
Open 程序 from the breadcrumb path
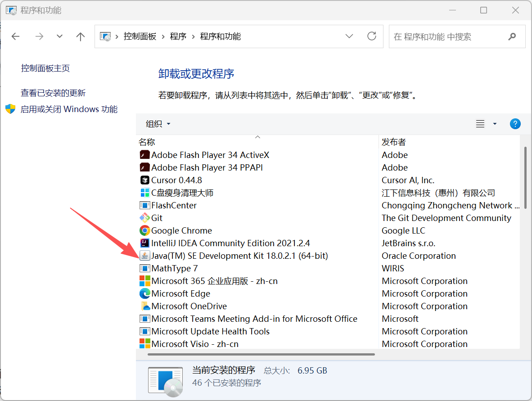click(178, 36)
